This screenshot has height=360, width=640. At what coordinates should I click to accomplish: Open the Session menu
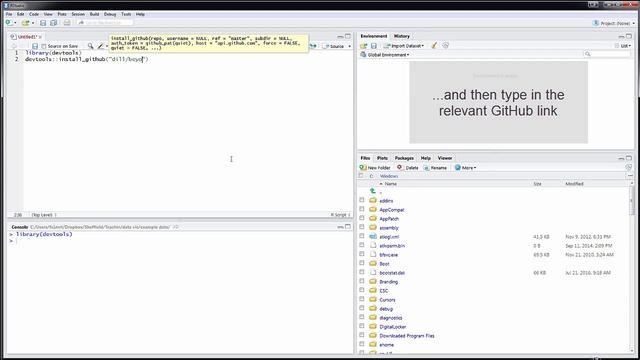[78, 14]
